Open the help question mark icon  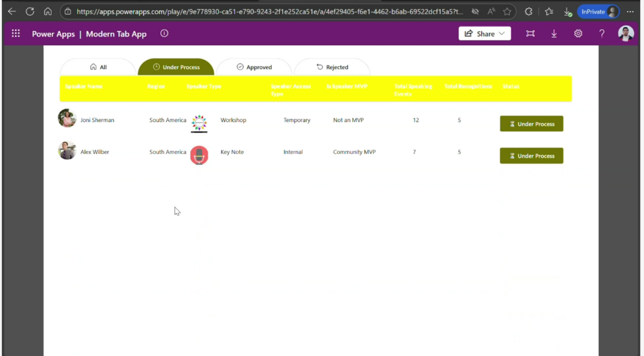[x=602, y=34]
